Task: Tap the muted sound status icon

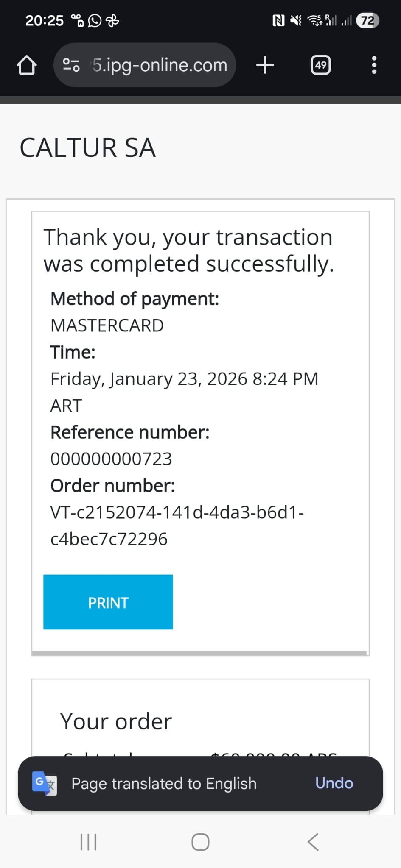Action: coord(296,20)
